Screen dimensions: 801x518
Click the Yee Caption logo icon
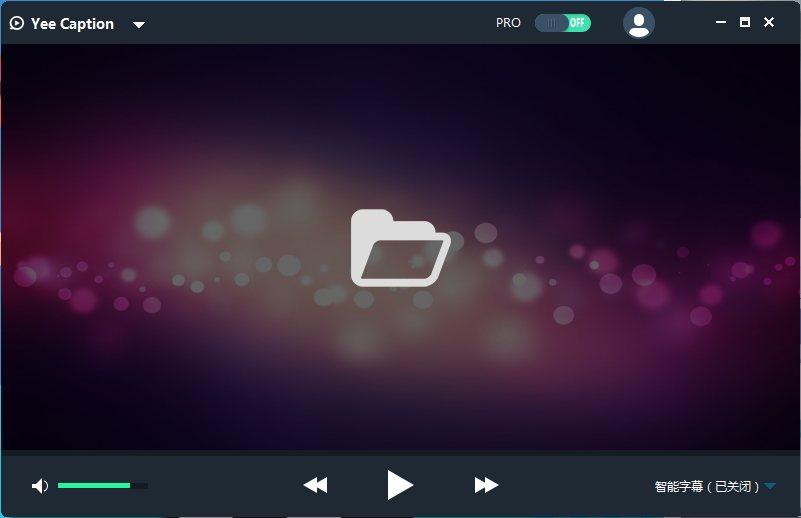(16, 23)
